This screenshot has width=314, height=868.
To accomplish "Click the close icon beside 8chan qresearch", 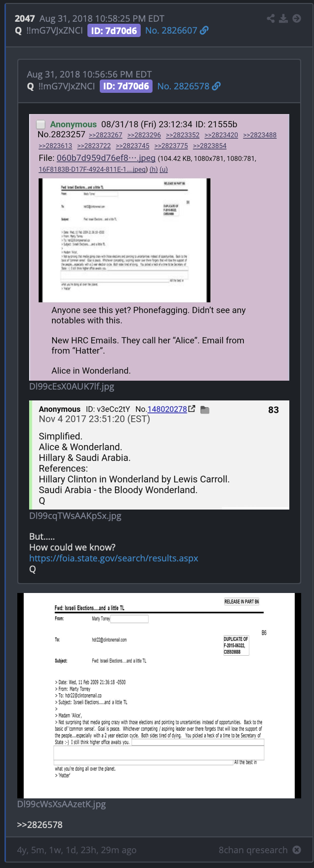I will [x=297, y=850].
